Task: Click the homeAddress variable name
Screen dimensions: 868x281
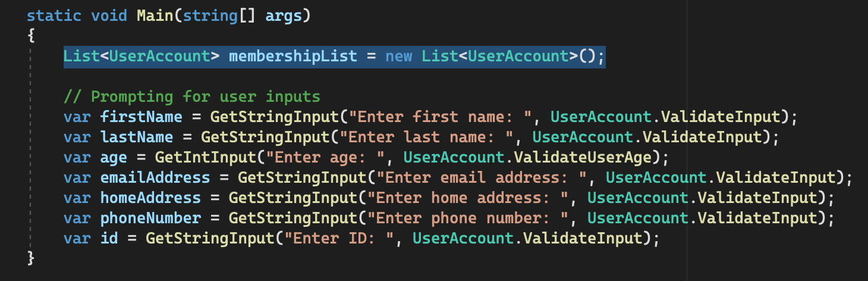Action: click(150, 198)
